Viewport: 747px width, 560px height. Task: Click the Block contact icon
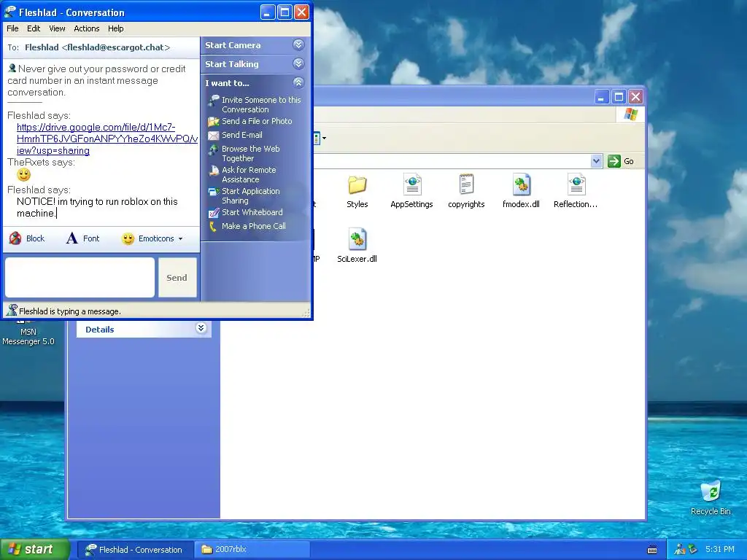click(x=15, y=238)
